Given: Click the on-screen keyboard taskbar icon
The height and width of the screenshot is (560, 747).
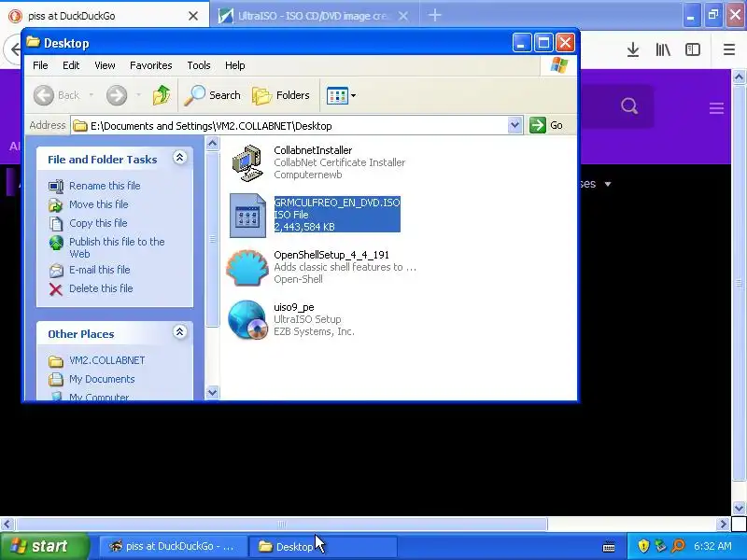Looking at the screenshot, I should [609, 547].
